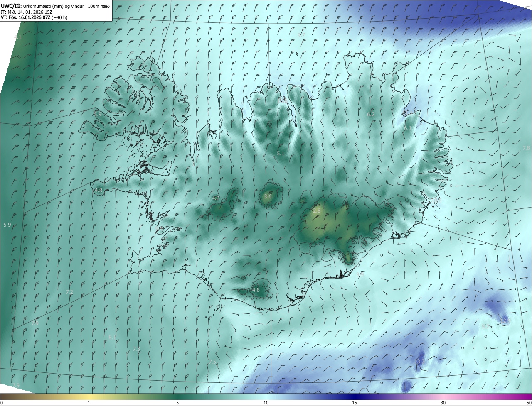This screenshot has height=406, width=532.
Task: Click the 10 tick on color scale
Action: point(266,403)
